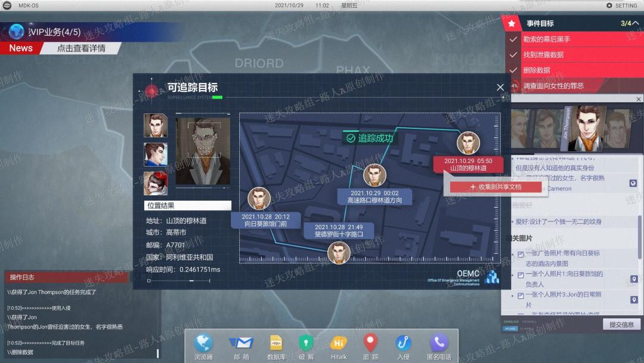Click the Jon Thompson profile portrait

point(588,128)
